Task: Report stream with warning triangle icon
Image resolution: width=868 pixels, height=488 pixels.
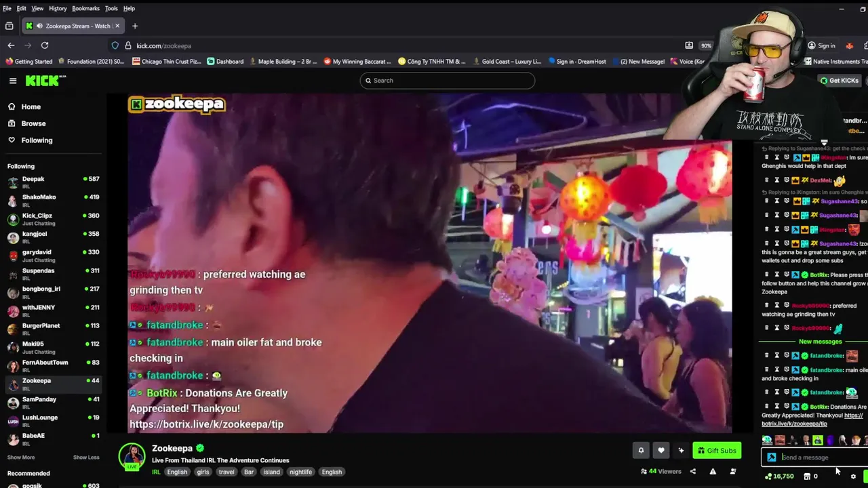Action: (713, 472)
